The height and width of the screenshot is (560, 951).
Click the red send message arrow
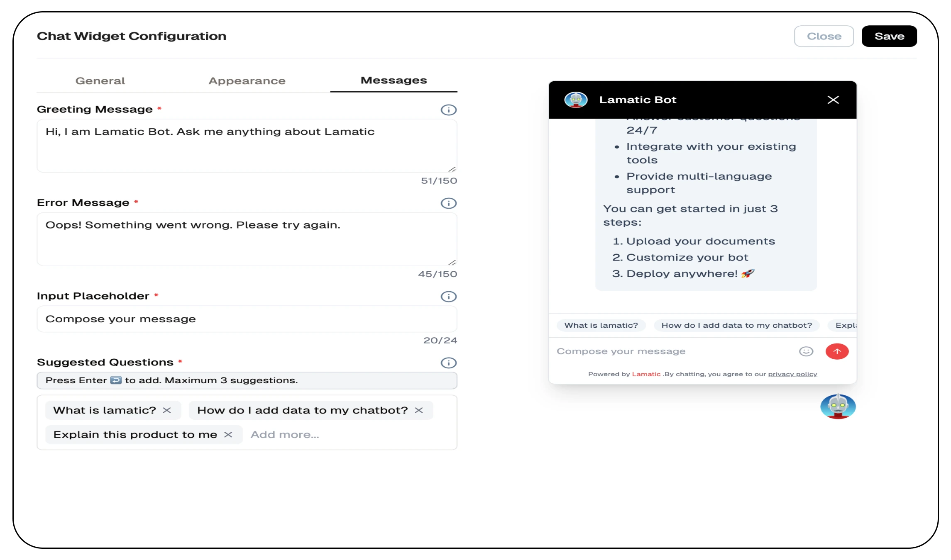(x=837, y=351)
